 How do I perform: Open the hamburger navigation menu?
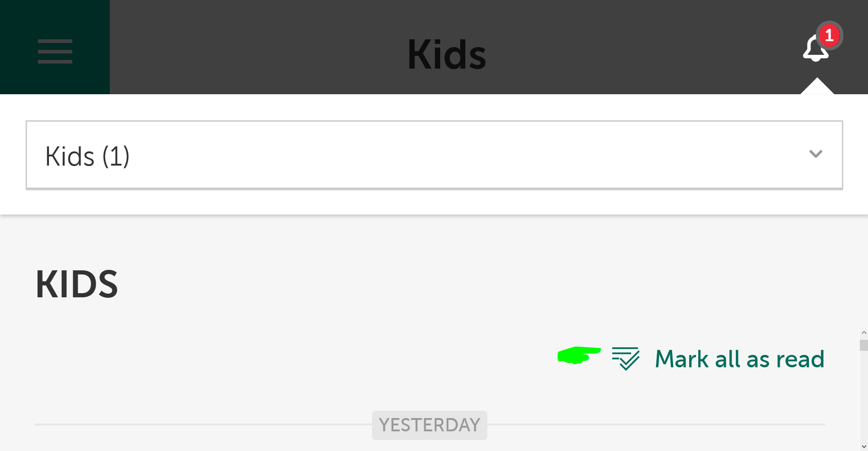55,51
